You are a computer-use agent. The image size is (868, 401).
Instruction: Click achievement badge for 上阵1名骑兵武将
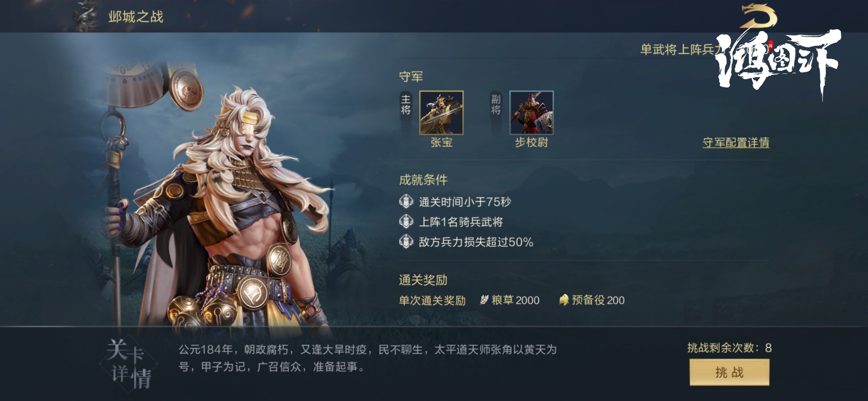tap(406, 222)
